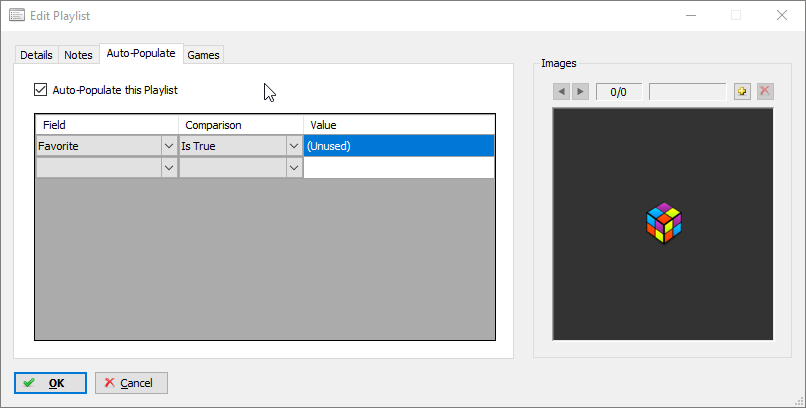Switch to the Details tab

coord(36,55)
